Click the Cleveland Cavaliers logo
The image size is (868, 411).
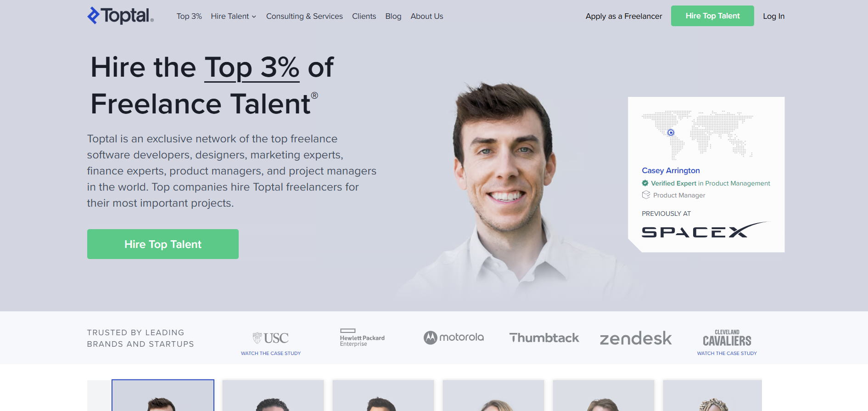click(x=727, y=338)
